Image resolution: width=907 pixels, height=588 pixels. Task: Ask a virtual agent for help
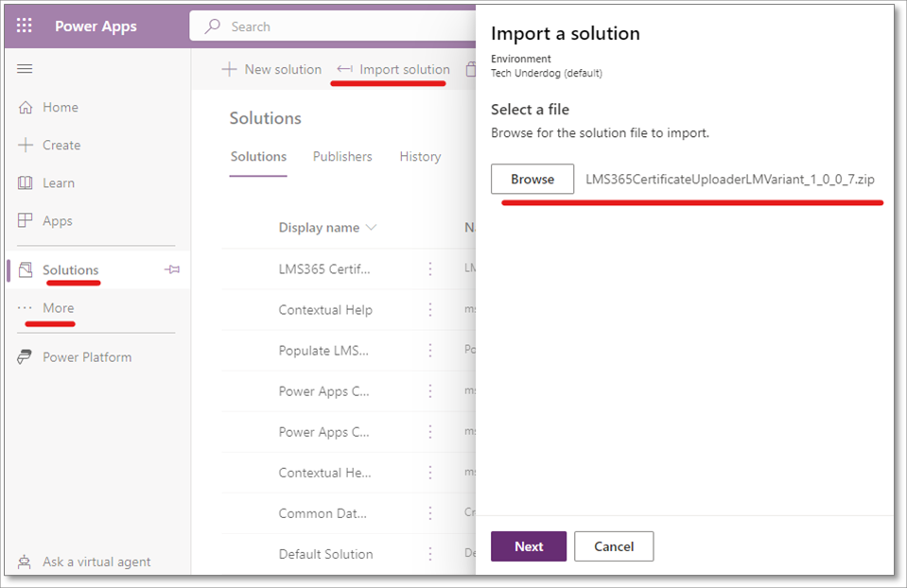coord(96,562)
